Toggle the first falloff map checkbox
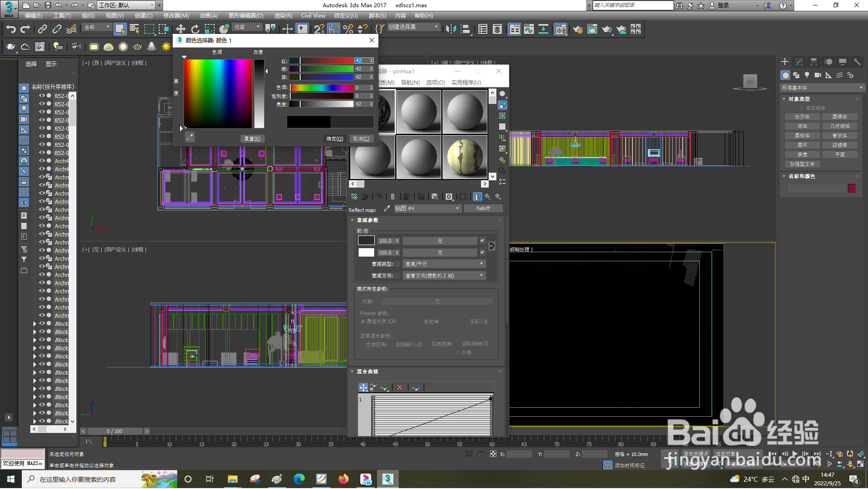 click(x=482, y=241)
